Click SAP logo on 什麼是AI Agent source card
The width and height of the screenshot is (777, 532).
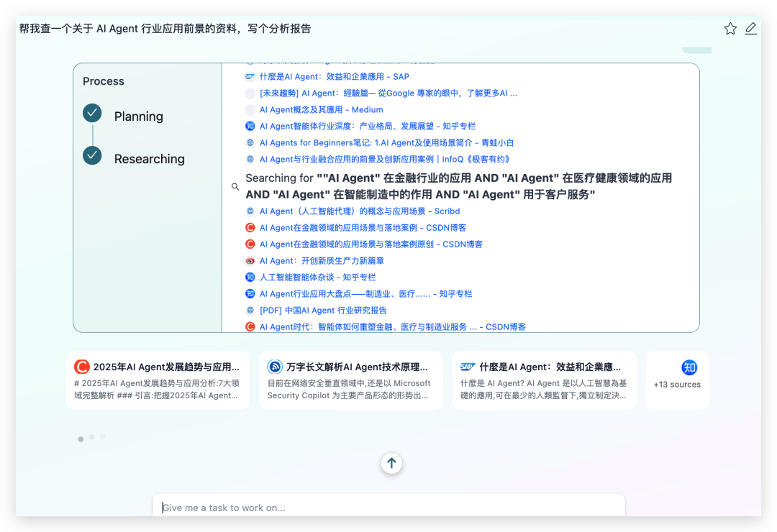(x=468, y=367)
